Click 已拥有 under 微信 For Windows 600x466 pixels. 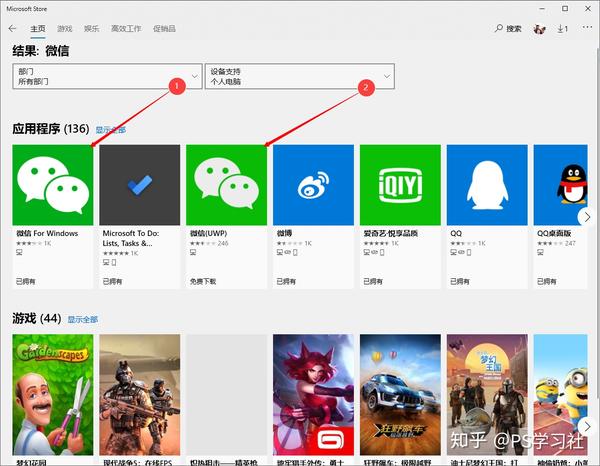26,282
